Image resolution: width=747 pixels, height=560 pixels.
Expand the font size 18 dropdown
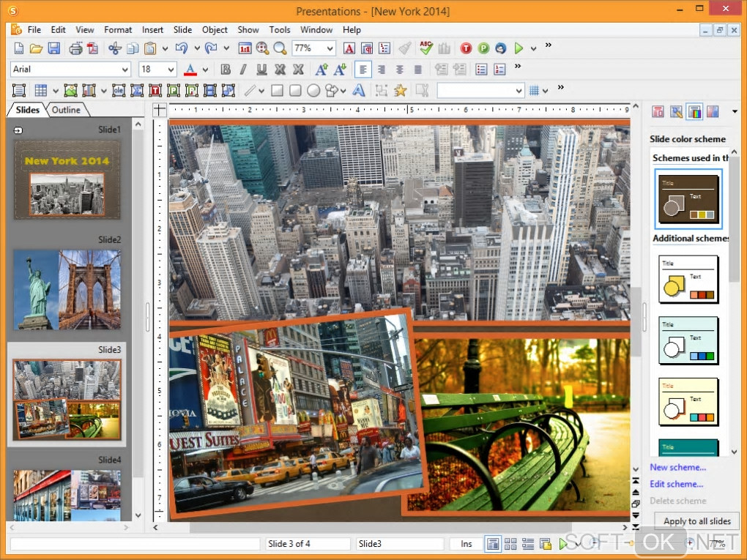tap(171, 70)
